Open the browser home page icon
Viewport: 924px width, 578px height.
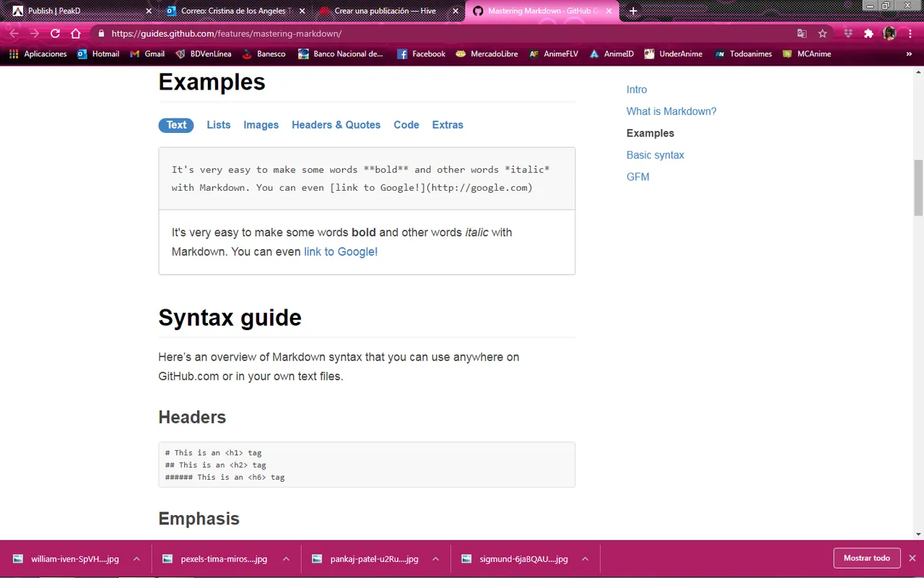[x=76, y=33]
